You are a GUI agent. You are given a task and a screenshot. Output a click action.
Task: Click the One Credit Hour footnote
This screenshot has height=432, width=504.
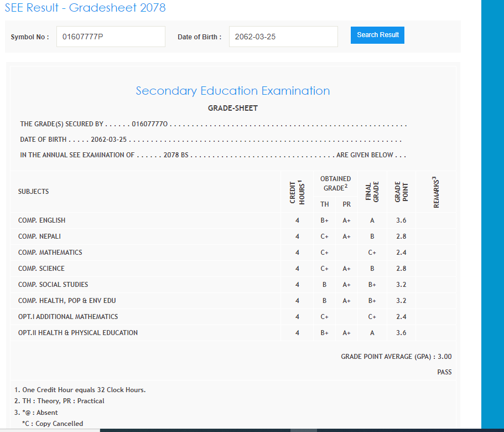click(80, 390)
